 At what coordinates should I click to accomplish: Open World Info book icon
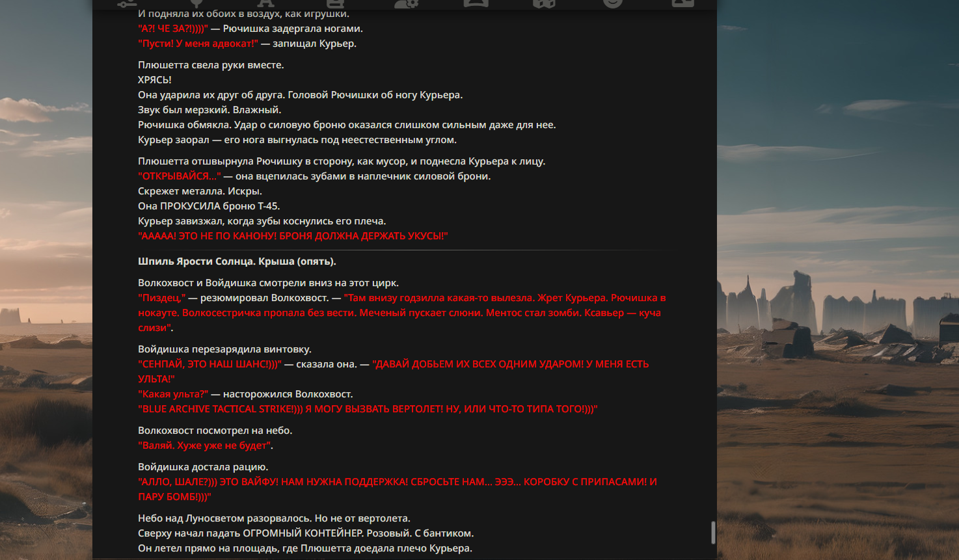coord(335,3)
